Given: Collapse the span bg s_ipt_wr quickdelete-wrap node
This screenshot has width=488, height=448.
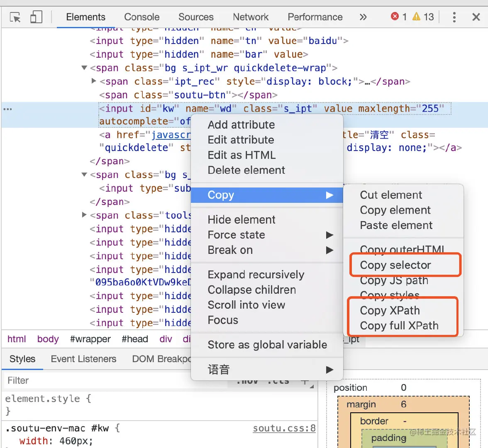Looking at the screenshot, I should click(84, 68).
